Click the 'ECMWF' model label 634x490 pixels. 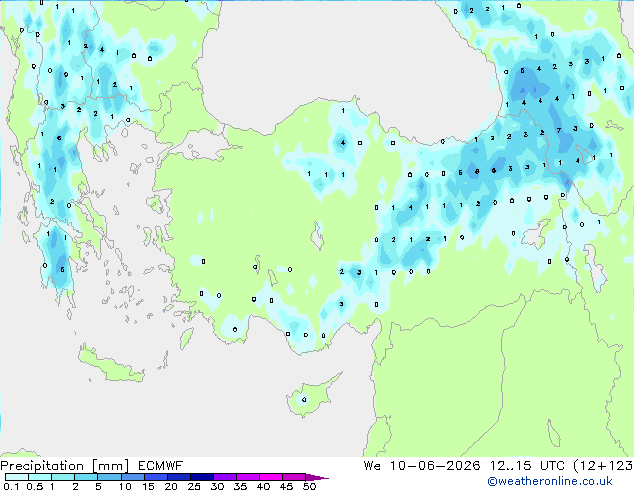pos(161,466)
